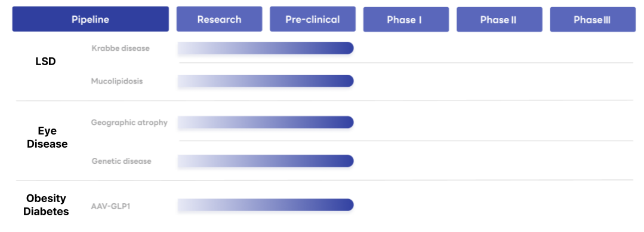Click the Geographic atrophy progress bar
Viewport: 644px width, 232px height.
pyautogui.click(x=266, y=122)
